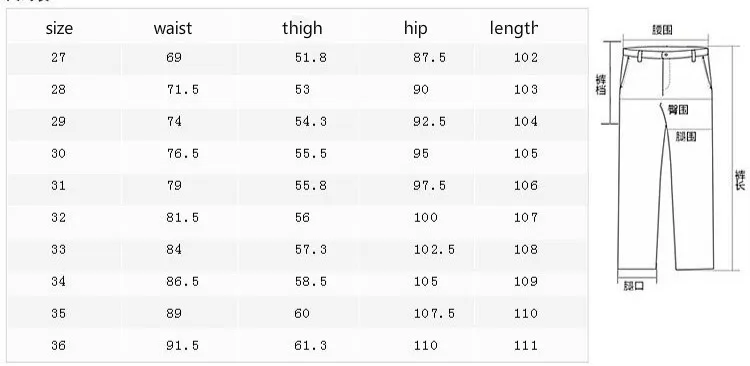Image resolution: width=750 pixels, height=366 pixels.
Task: Click length value 106
Action: [526, 186]
